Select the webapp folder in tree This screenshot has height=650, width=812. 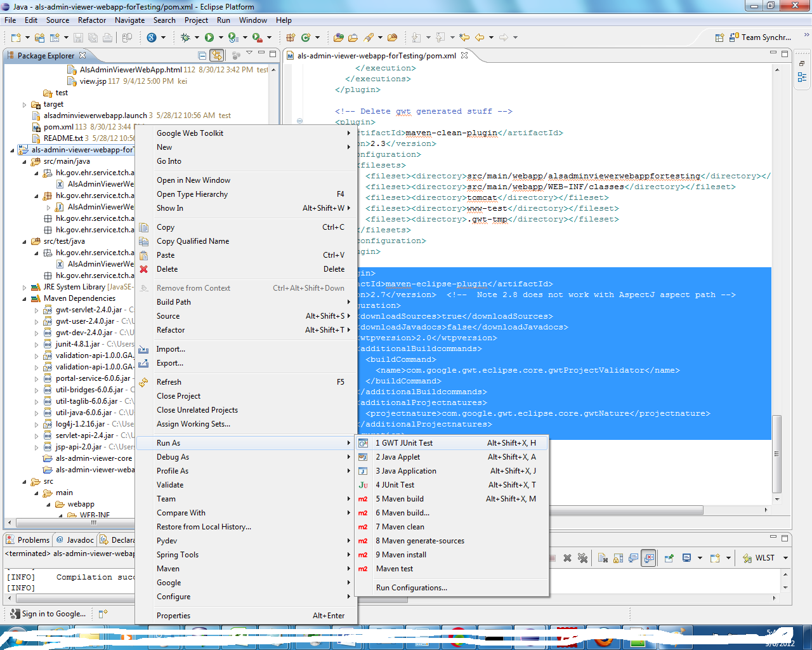pos(75,505)
